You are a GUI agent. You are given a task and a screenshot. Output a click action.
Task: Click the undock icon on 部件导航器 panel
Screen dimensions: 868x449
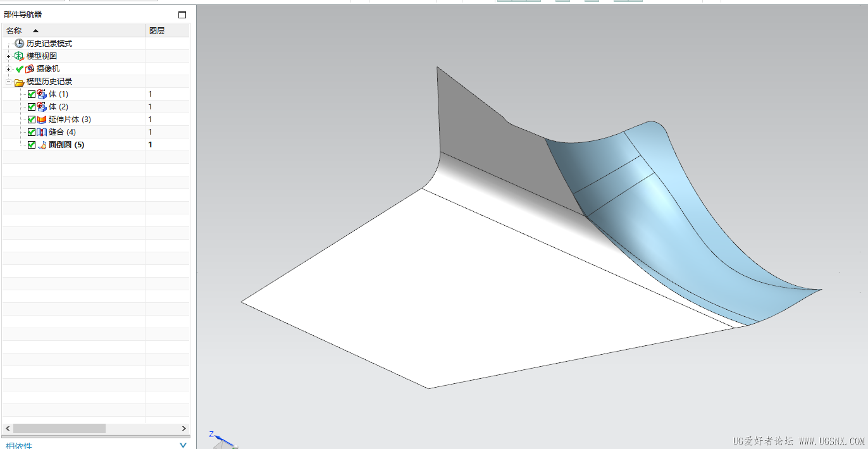[182, 14]
